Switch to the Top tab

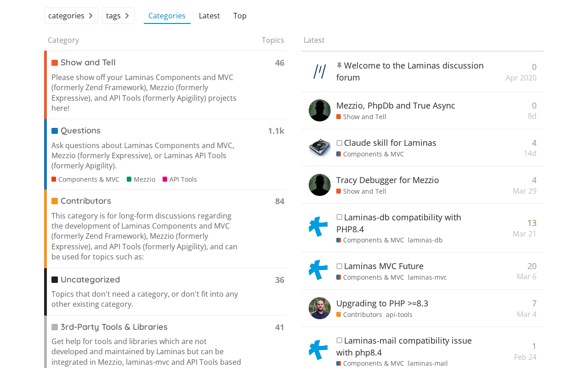tap(240, 16)
